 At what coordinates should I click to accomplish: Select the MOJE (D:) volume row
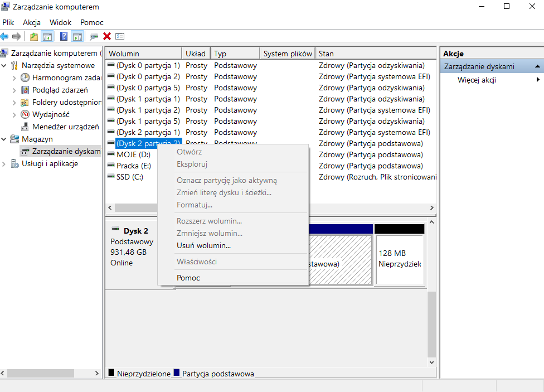pyautogui.click(x=133, y=154)
